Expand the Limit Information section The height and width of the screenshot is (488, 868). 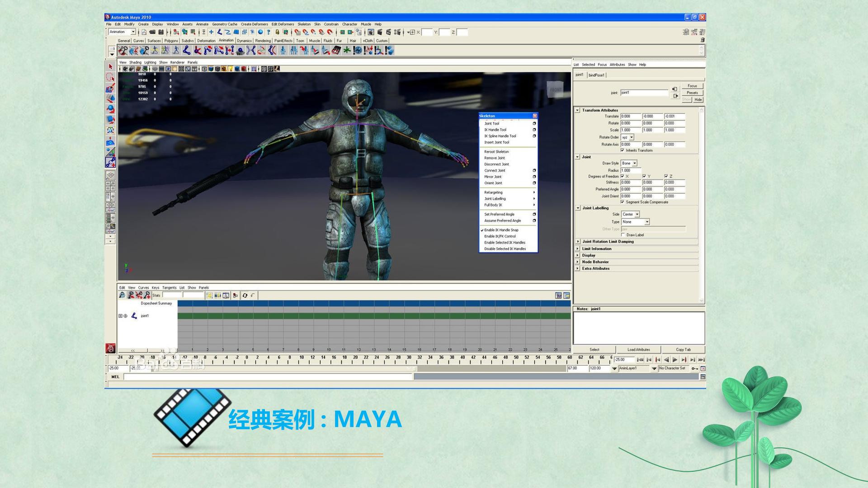coord(577,249)
